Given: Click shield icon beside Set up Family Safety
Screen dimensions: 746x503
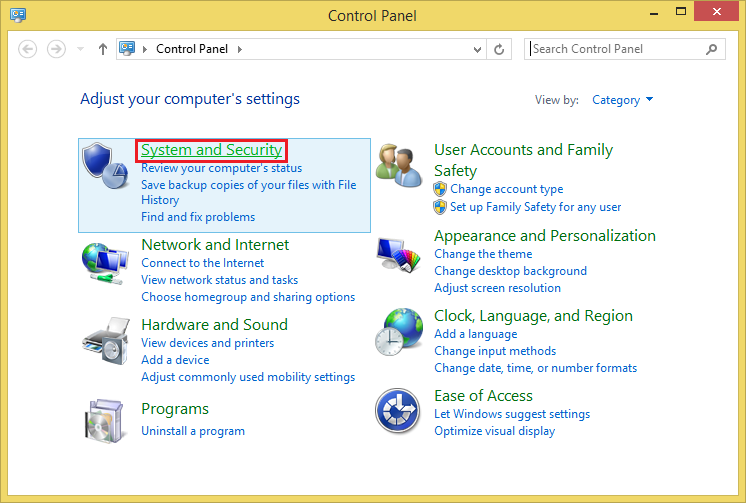Looking at the screenshot, I should click(440, 207).
